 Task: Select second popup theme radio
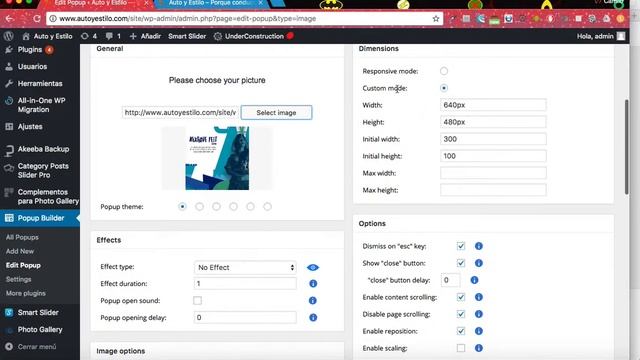(x=200, y=207)
